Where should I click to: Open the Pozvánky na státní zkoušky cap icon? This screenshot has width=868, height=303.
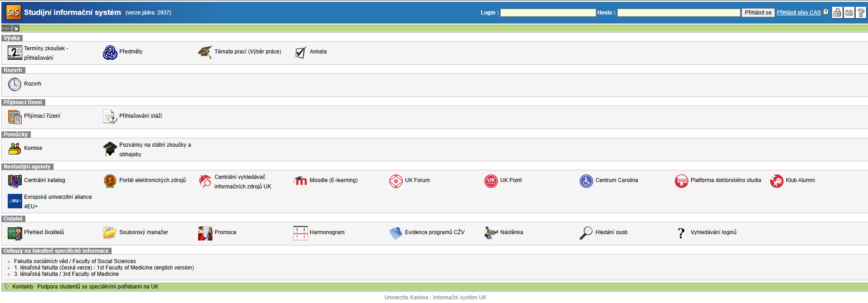(110, 149)
